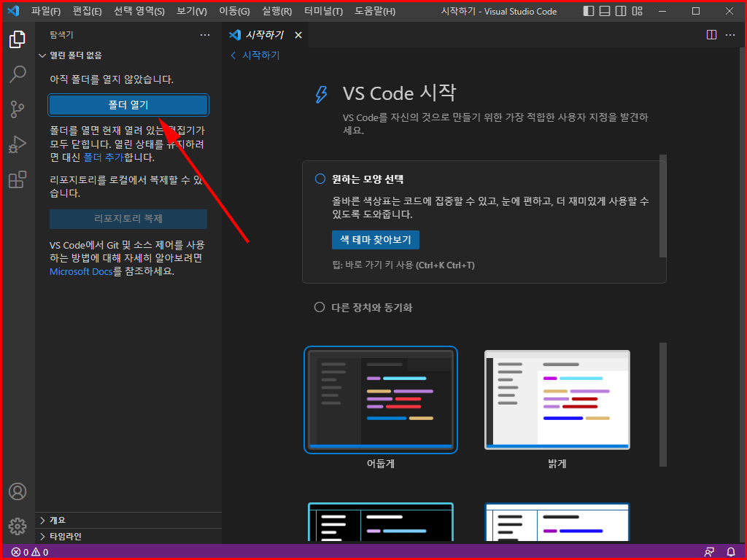
Task: Open the 선택 영역(S) menu
Action: (x=139, y=11)
